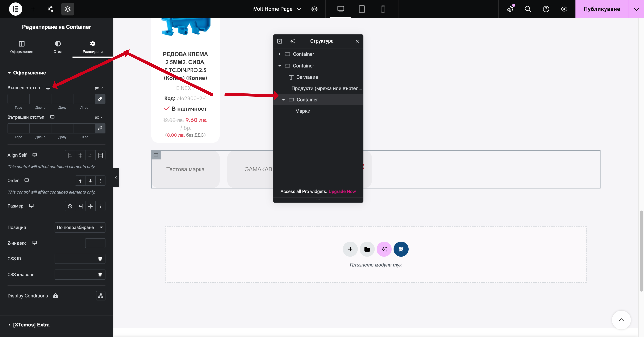The width and height of the screenshot is (644, 337).
Task: Click the Публикуване button
Action: [602, 9]
